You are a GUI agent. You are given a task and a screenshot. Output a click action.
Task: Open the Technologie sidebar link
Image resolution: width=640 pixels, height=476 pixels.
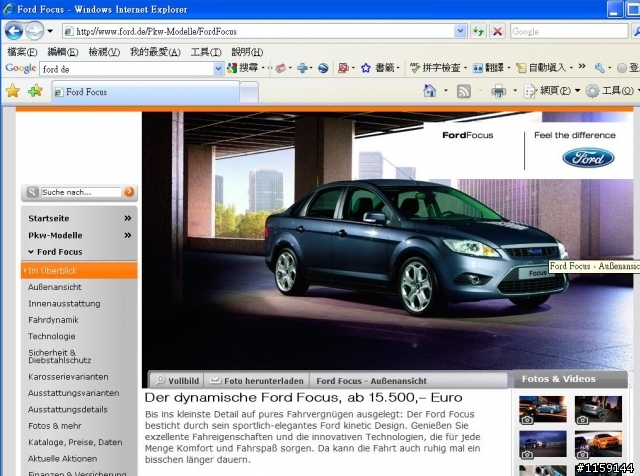[x=51, y=336]
